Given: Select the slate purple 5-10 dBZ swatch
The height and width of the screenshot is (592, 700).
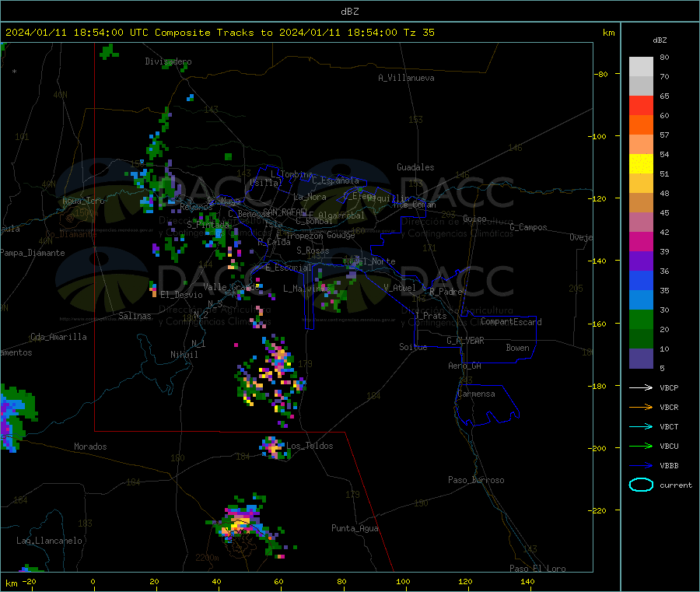Looking at the screenshot, I should click(x=641, y=359).
